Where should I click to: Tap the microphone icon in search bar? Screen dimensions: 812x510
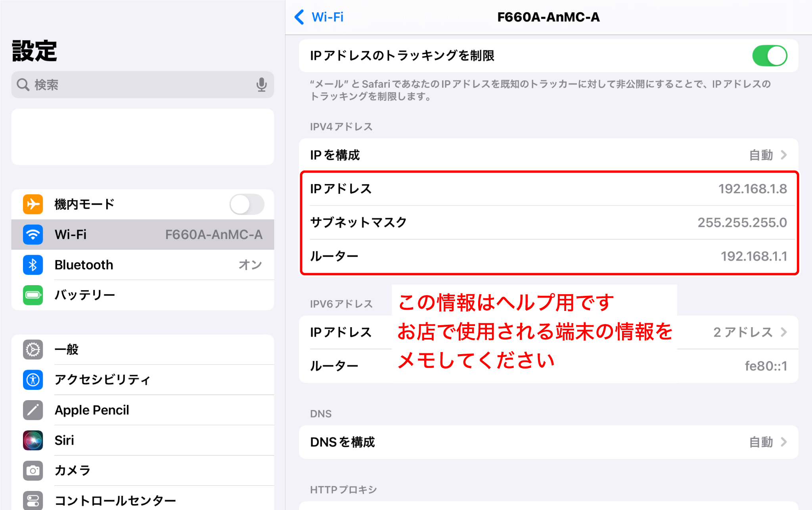(x=261, y=84)
